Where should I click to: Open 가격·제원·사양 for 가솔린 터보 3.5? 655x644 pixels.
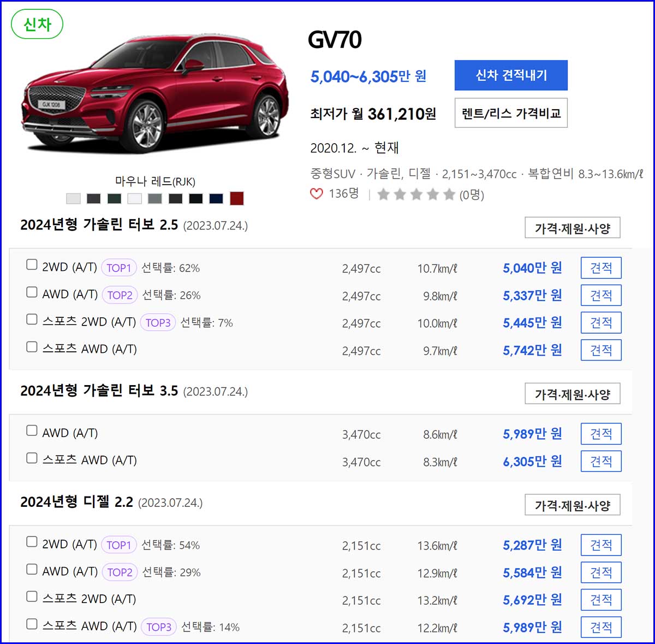click(x=572, y=393)
